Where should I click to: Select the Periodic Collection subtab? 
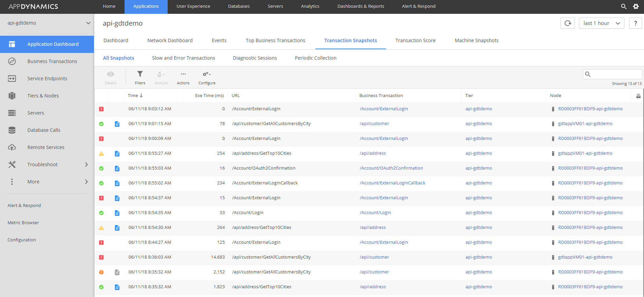point(315,58)
